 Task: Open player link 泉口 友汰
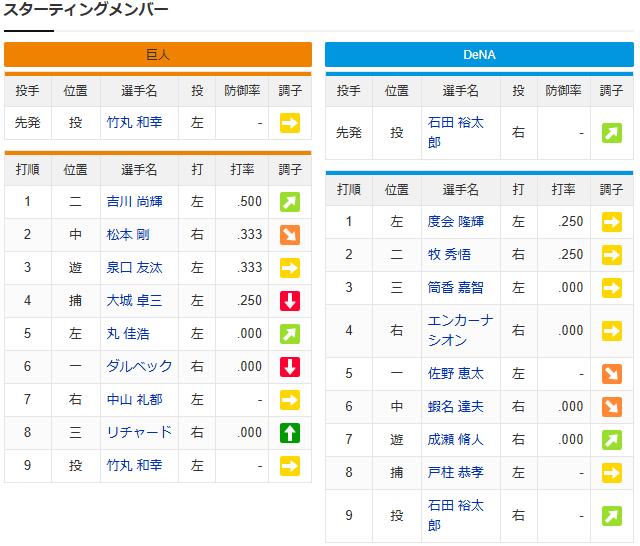point(134,268)
